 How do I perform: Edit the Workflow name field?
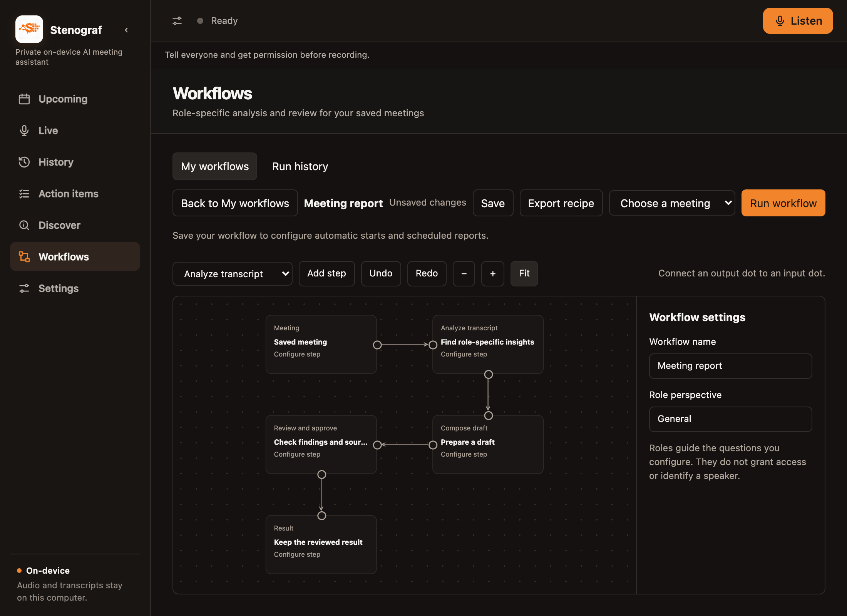point(730,366)
